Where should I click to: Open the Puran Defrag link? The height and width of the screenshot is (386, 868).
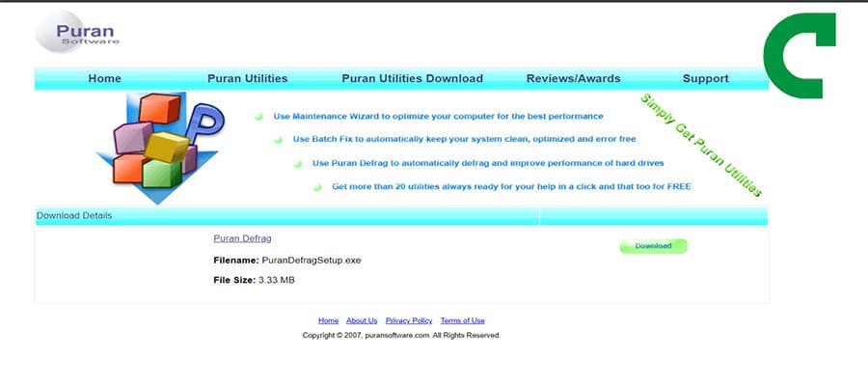point(242,238)
